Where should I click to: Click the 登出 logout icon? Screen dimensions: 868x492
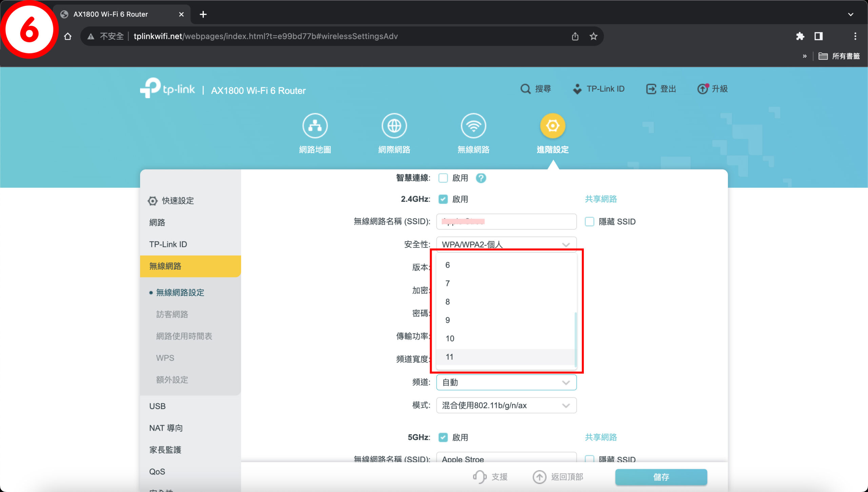(651, 89)
